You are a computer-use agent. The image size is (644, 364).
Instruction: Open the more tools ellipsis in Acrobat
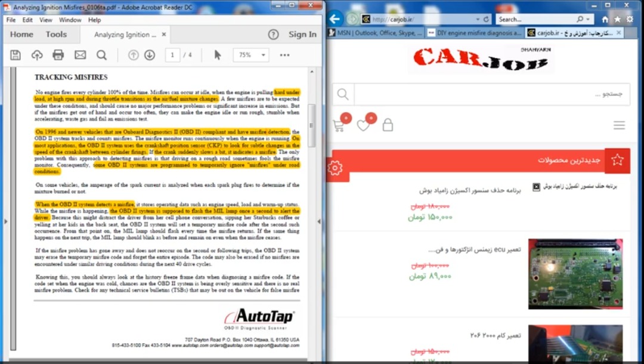coord(284,55)
